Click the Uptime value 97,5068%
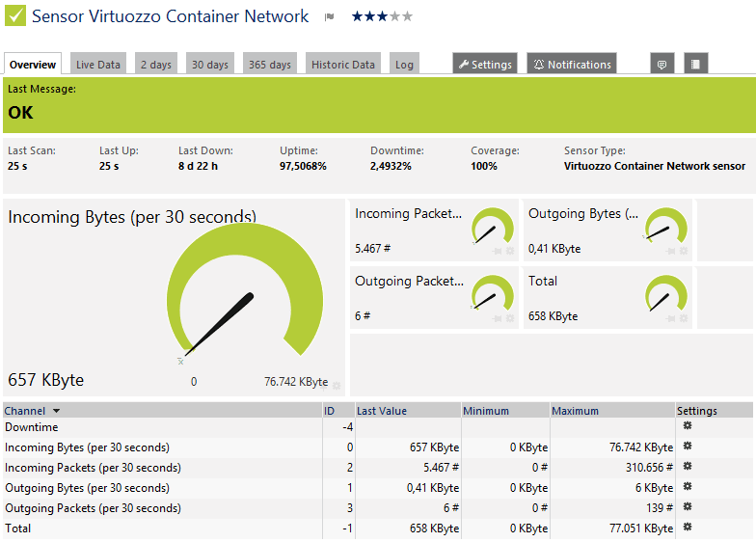756x542 pixels. [x=303, y=166]
